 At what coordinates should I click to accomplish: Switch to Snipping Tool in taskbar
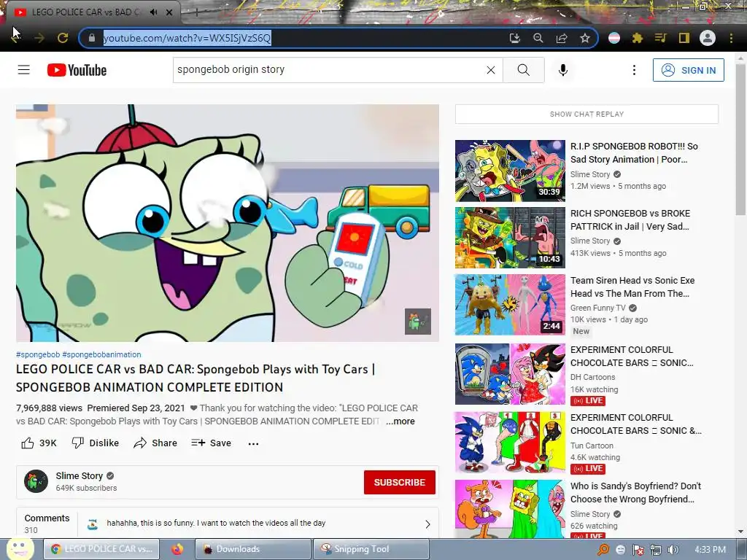tap(371, 549)
